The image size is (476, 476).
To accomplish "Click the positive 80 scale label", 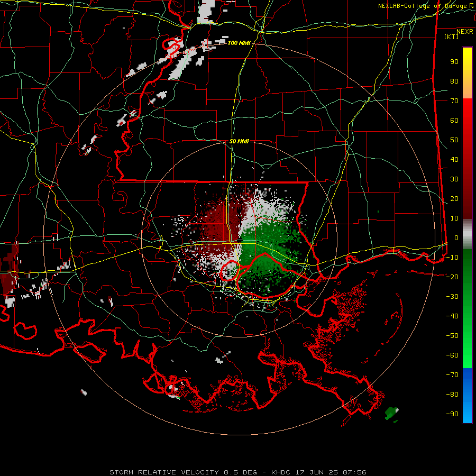I will [x=454, y=81].
